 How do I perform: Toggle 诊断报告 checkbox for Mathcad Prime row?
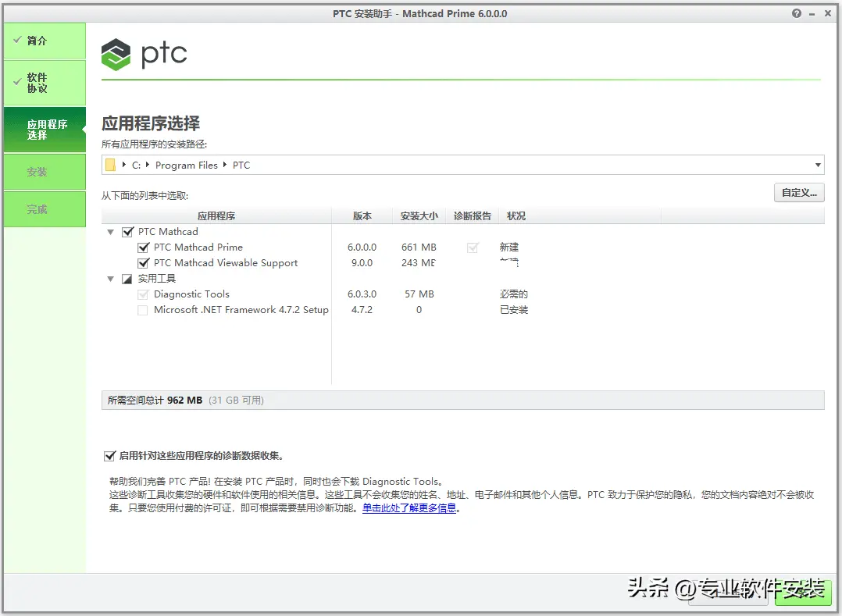tap(473, 247)
